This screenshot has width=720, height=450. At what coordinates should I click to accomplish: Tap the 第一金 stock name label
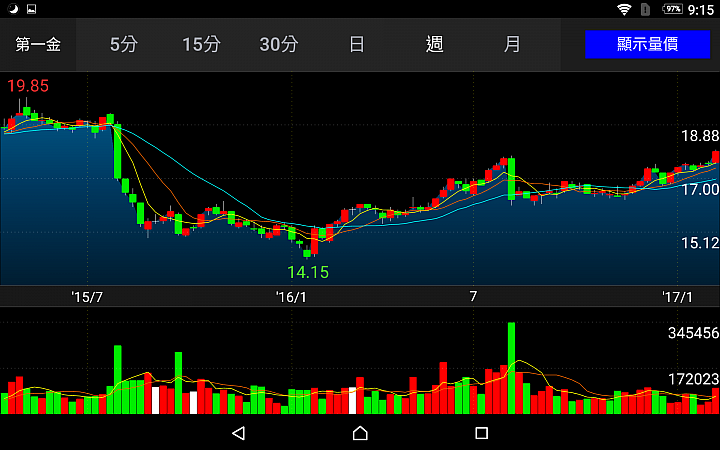pos(38,45)
